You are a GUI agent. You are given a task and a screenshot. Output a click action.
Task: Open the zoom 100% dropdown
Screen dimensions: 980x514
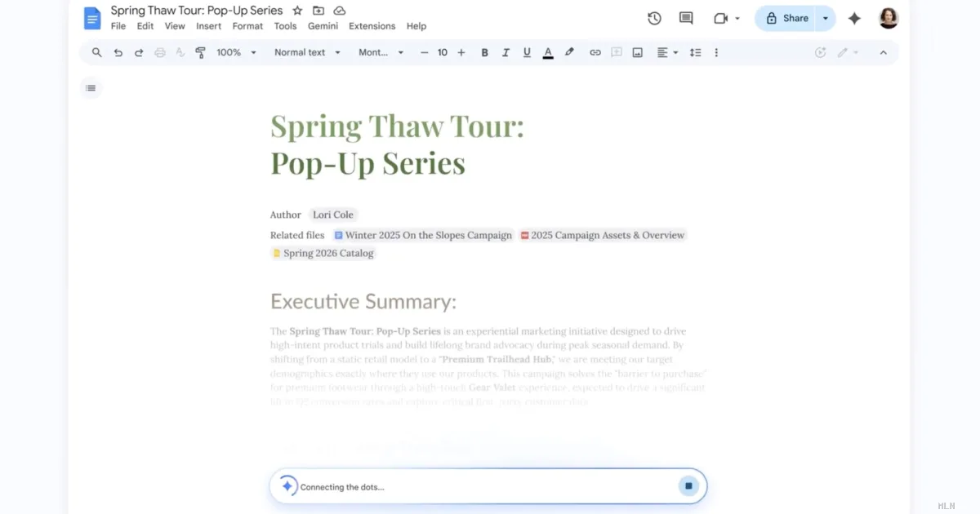point(236,52)
